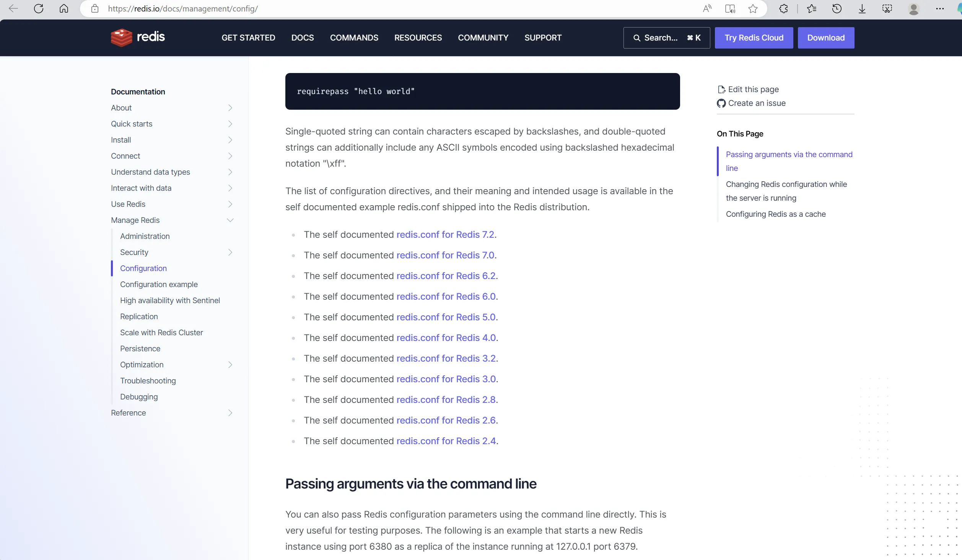Open downloads arrow icon in toolbar

862,8
